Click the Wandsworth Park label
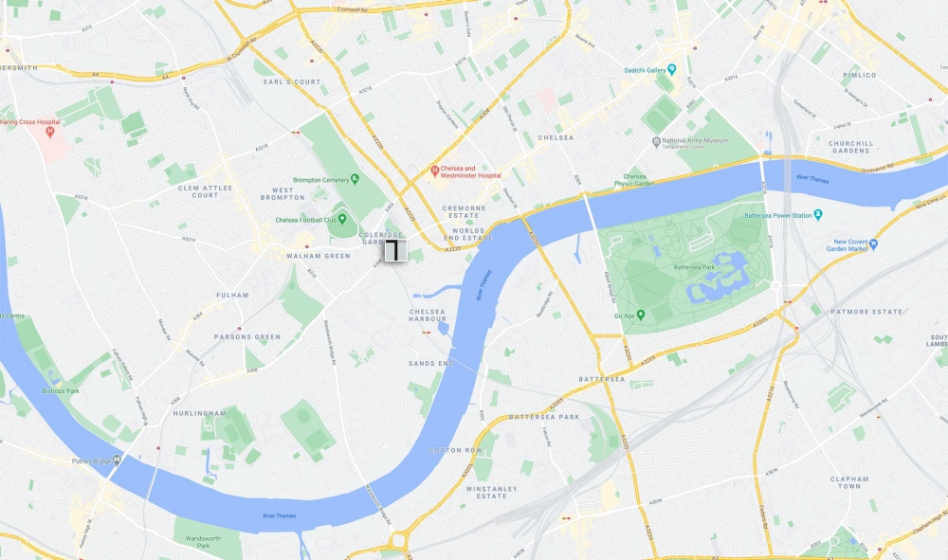Viewport: 948px width, 560px height. (x=203, y=542)
